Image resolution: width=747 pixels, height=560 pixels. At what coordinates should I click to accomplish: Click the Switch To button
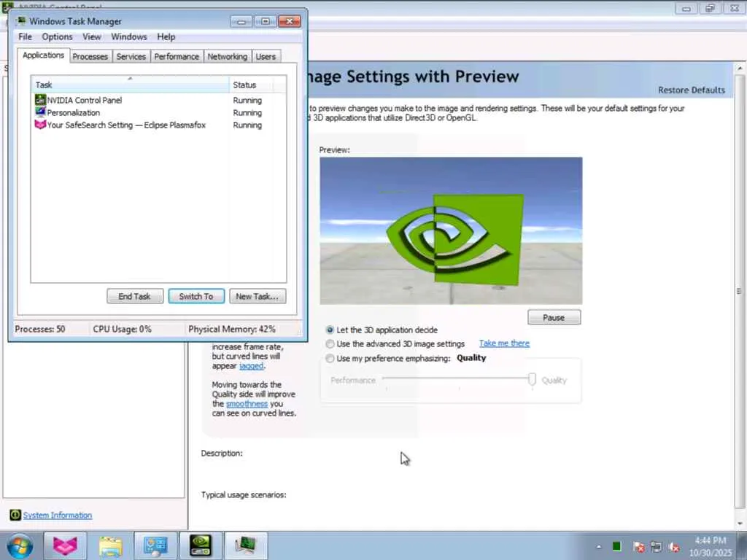[196, 296]
